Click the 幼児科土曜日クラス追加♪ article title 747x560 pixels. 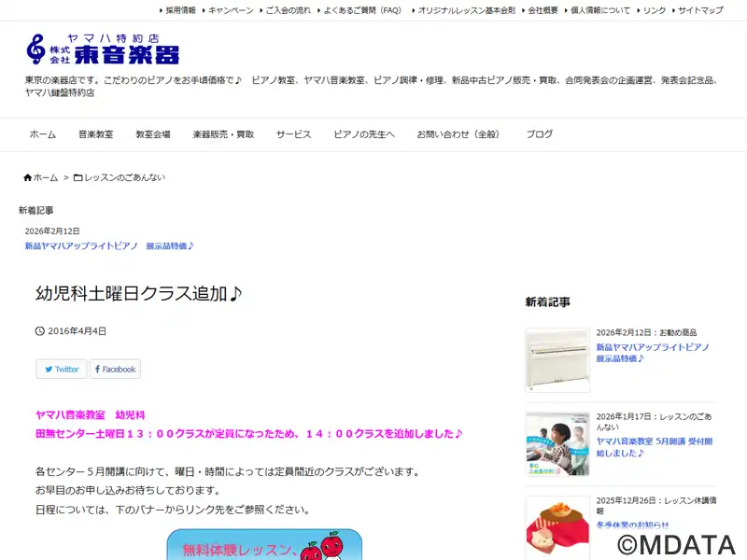(x=138, y=293)
